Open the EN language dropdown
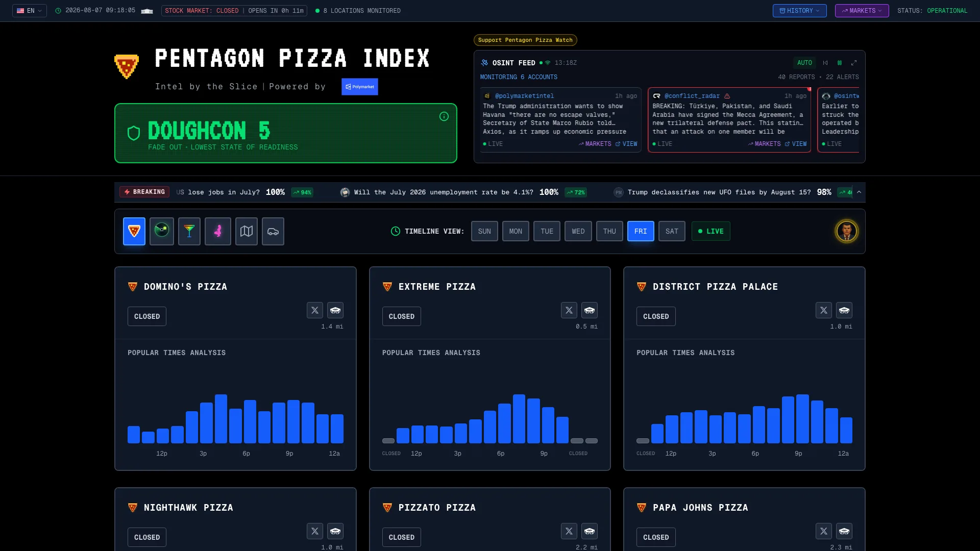Screen dimensions: 980x551 30,11
